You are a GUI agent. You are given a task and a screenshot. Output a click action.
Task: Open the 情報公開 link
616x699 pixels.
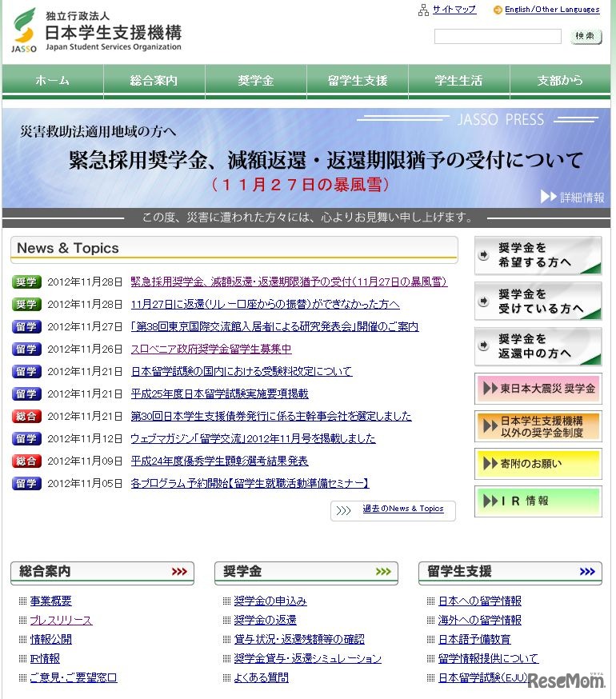(51, 639)
